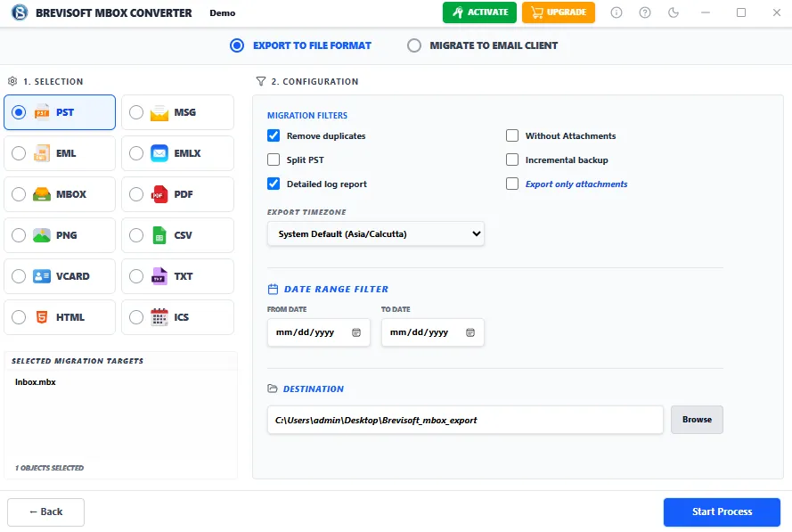The height and width of the screenshot is (532, 792).
Task: Select the EMLX radio button
Action: (136, 153)
